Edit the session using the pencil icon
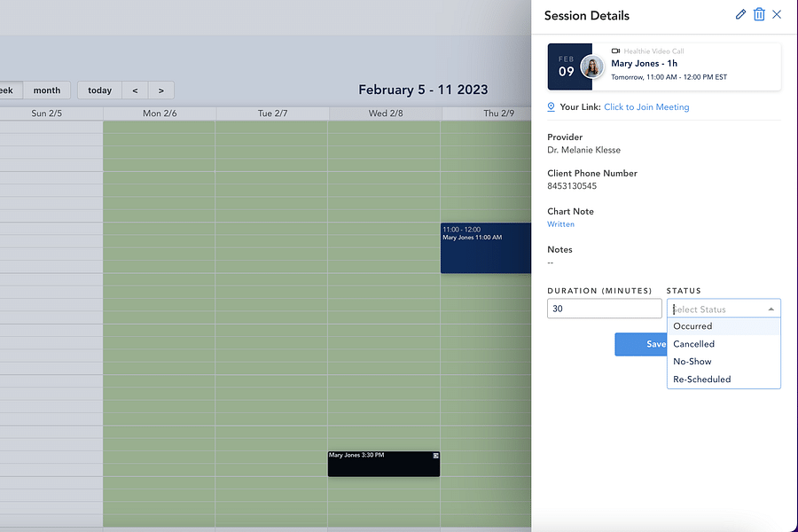The height and width of the screenshot is (532, 798). point(740,14)
